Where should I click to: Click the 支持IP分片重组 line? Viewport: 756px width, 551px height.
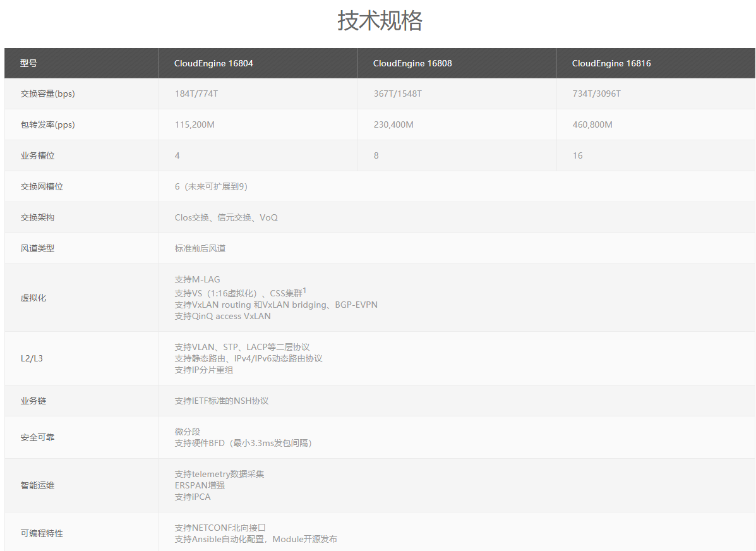[x=204, y=370]
